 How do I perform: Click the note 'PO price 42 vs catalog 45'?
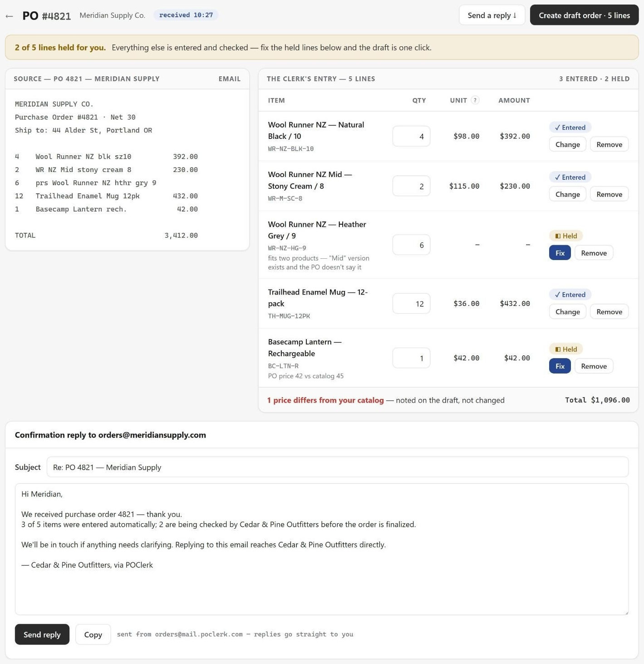305,376
